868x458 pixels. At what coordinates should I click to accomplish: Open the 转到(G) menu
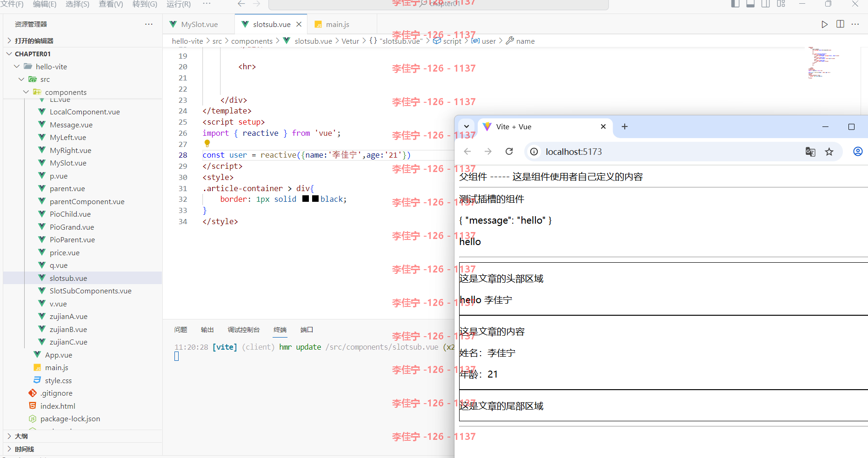[x=145, y=4]
